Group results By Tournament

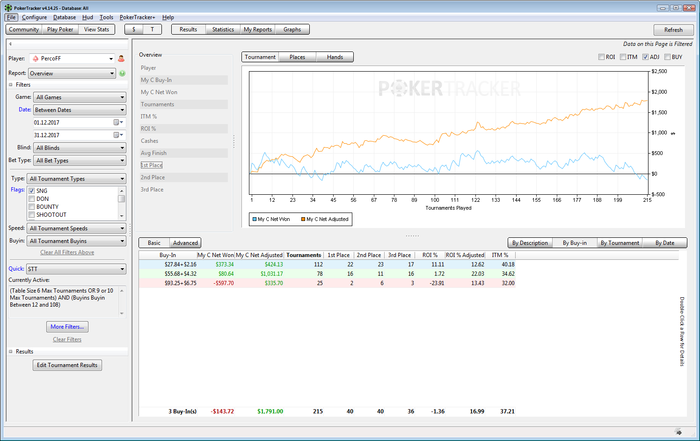coord(620,243)
